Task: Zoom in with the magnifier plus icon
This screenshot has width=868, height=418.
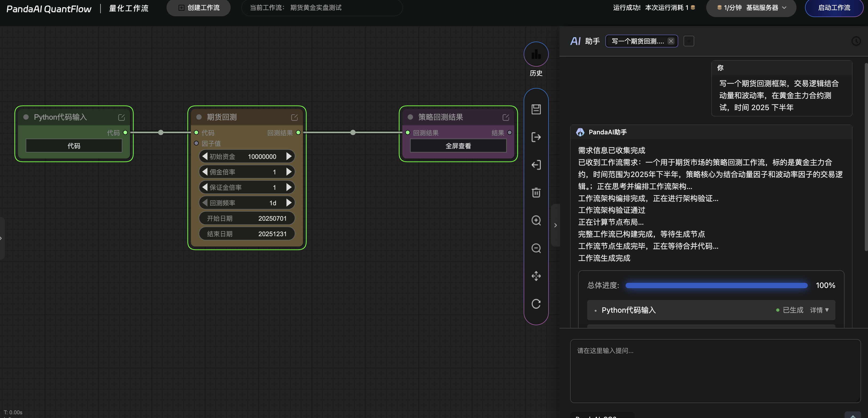Action: tap(536, 220)
